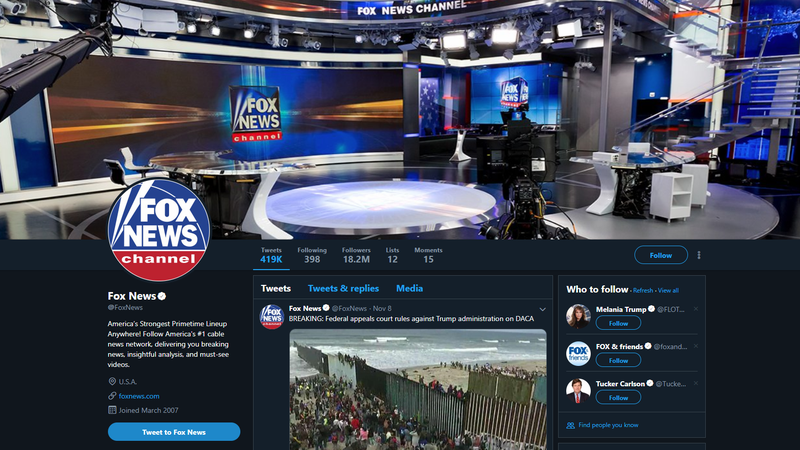Click Tucker Carlson's profile picture
The width and height of the screenshot is (800, 450).
point(578,391)
